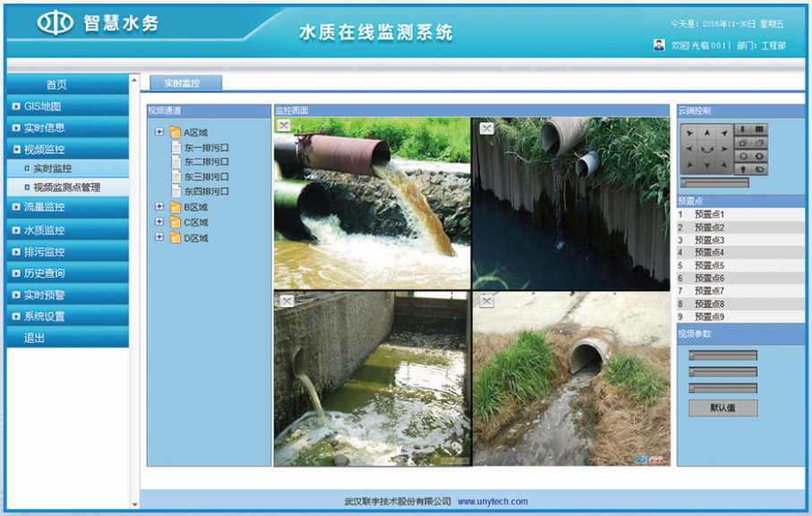The width and height of the screenshot is (812, 516).
Task: Close the top-right camera feed
Action: [486, 128]
